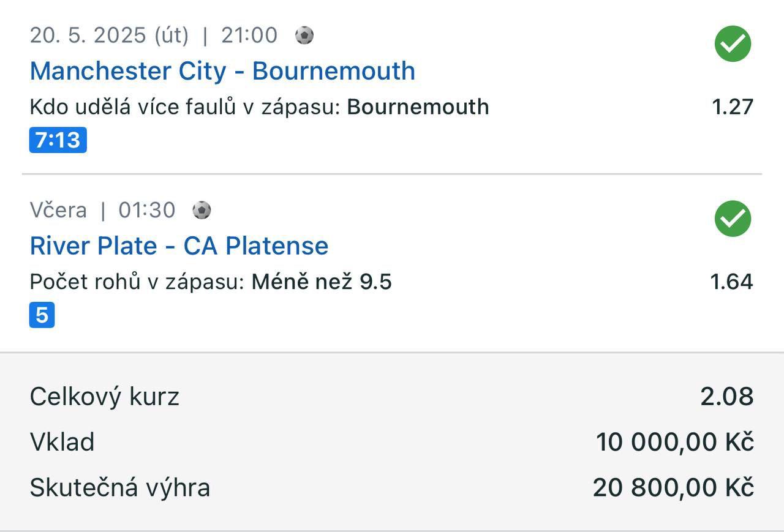Screen dimensions: 784x532
Task: Click the green checkmark for Manchester City match
Action: click(x=733, y=43)
